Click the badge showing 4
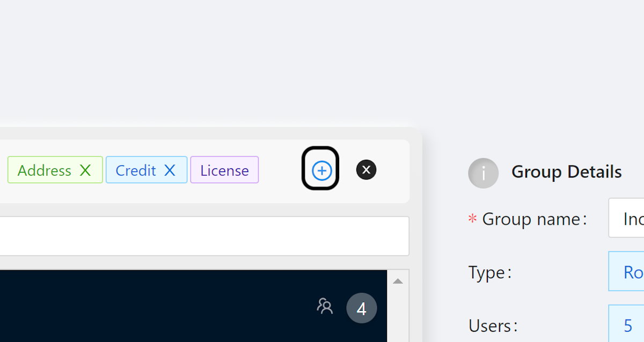Image resolution: width=644 pixels, height=342 pixels. click(362, 308)
